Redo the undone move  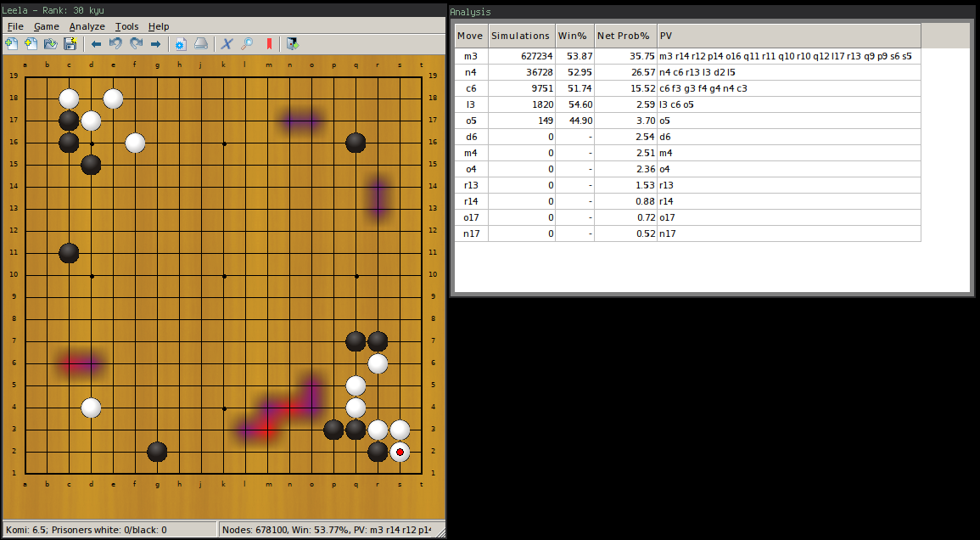click(x=135, y=43)
